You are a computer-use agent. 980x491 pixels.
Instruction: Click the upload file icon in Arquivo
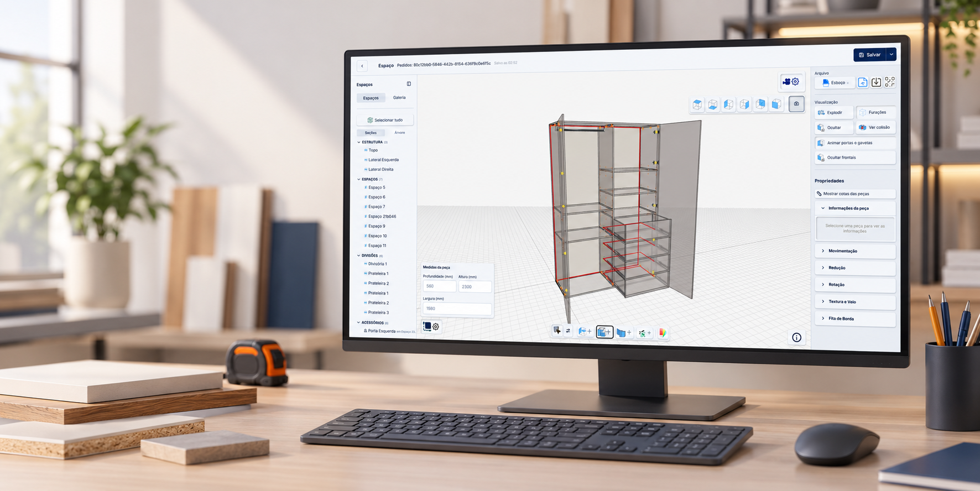pos(863,82)
